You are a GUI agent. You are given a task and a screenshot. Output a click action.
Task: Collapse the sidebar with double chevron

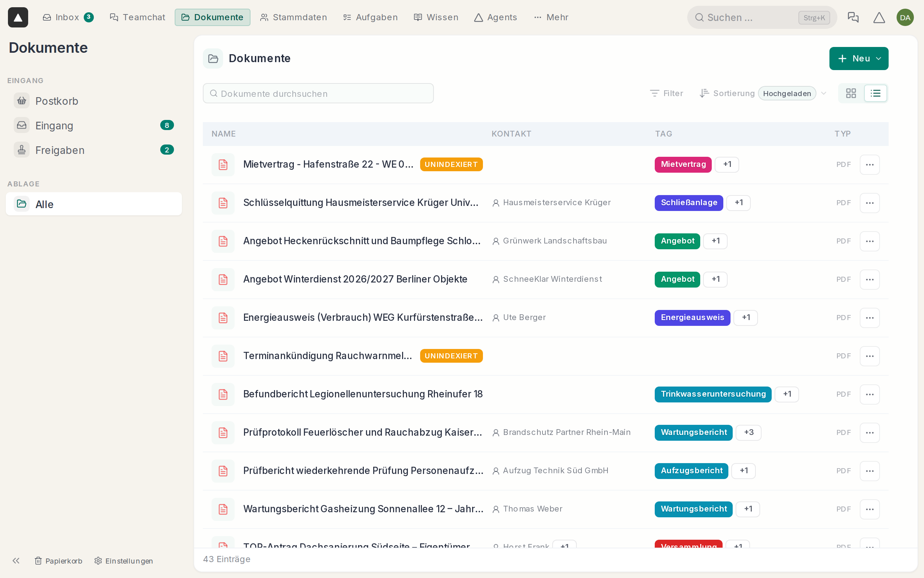click(16, 560)
